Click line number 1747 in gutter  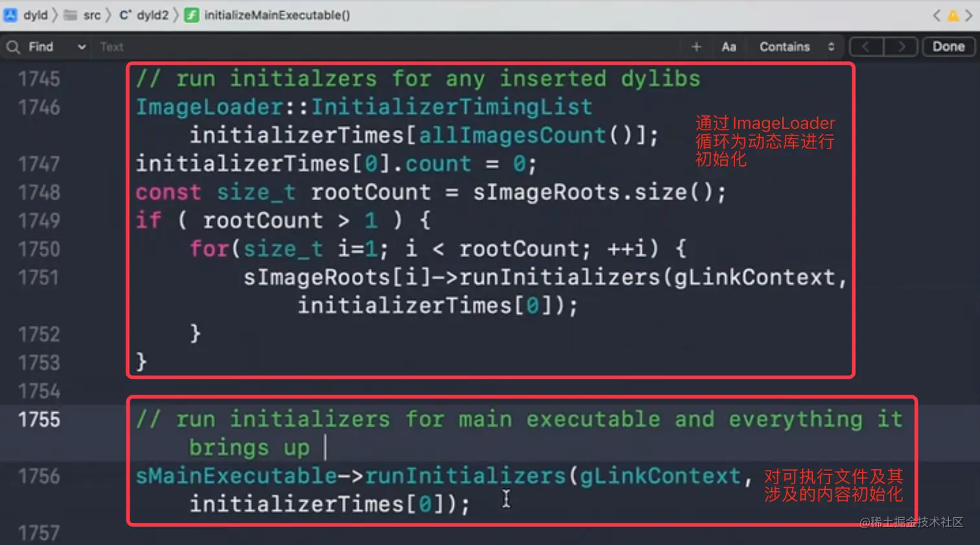(39, 164)
